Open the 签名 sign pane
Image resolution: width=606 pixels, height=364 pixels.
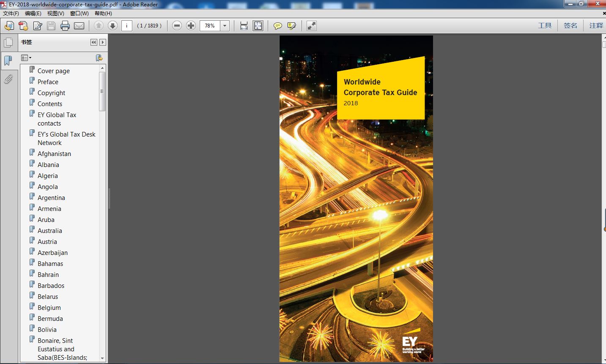570,26
